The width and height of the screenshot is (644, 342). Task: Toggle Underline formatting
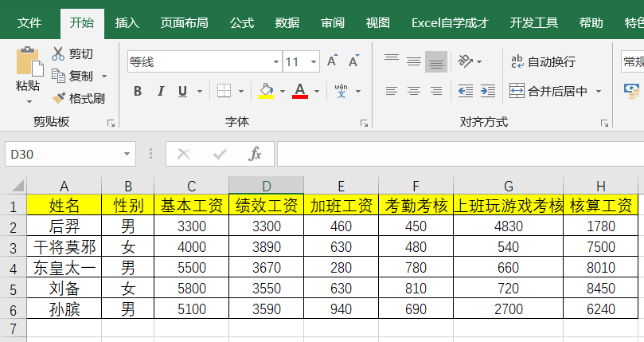point(183,91)
